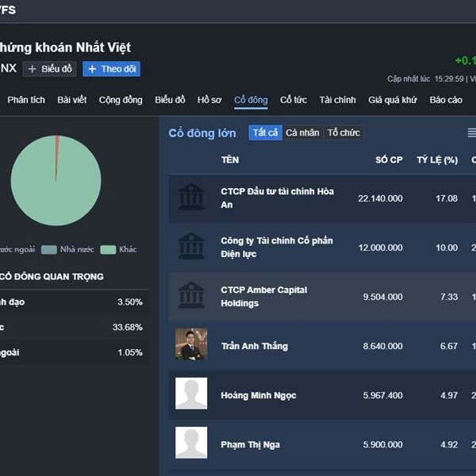Click the 3.50% key shareholder value
The width and height of the screenshot is (476, 476).
coord(130,302)
